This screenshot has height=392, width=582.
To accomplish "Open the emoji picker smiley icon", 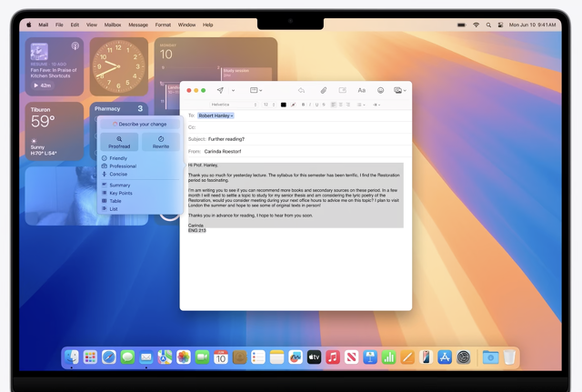I will pyautogui.click(x=380, y=90).
